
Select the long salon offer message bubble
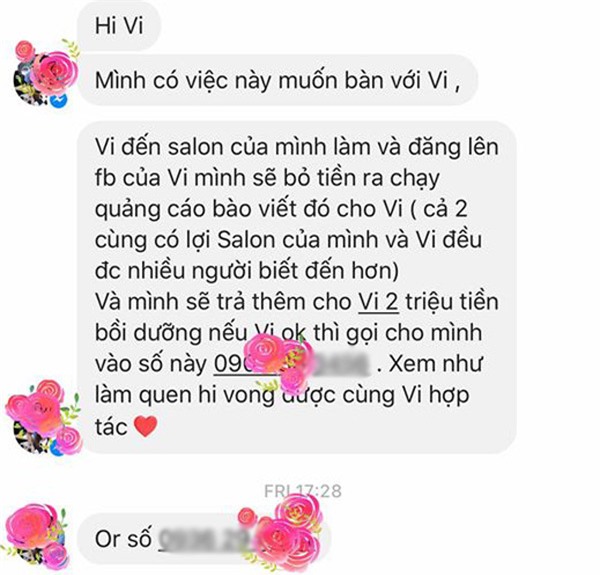297,287
